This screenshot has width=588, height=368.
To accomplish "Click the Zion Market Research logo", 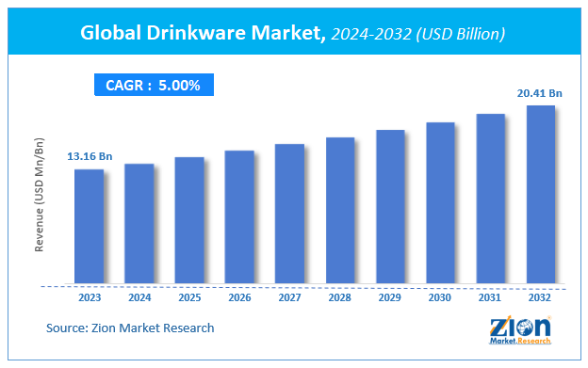I will [520, 330].
